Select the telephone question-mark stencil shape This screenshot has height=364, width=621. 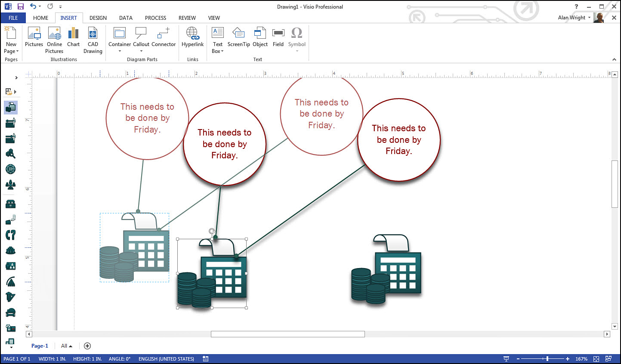(x=11, y=235)
